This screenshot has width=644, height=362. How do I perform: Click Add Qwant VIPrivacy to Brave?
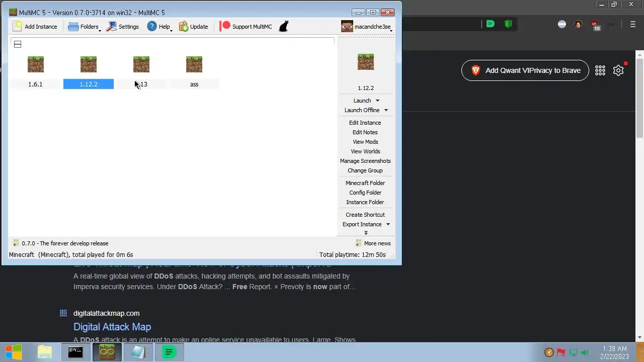click(x=525, y=70)
